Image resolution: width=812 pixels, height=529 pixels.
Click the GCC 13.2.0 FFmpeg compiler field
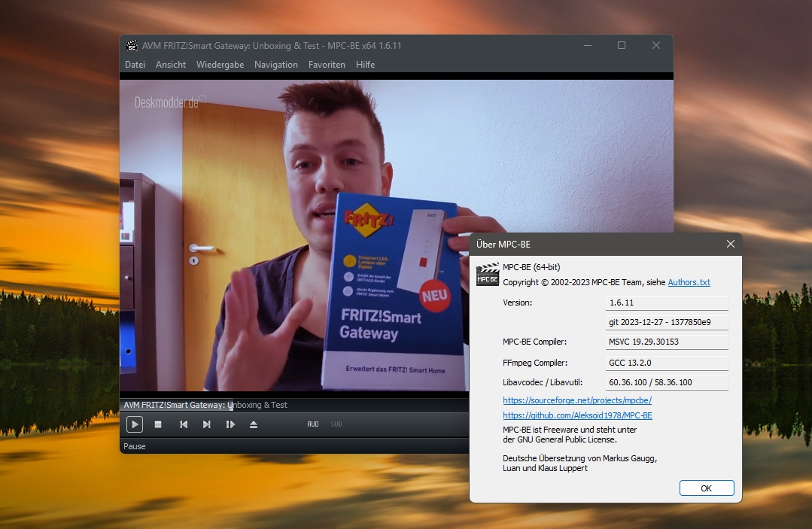point(667,363)
